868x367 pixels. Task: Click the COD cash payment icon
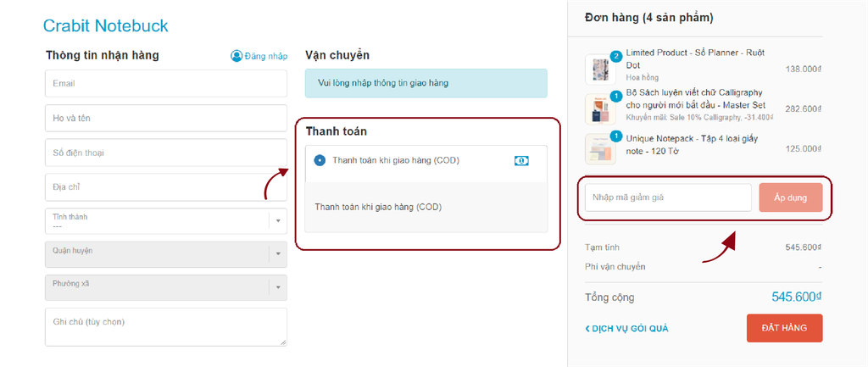click(x=521, y=160)
